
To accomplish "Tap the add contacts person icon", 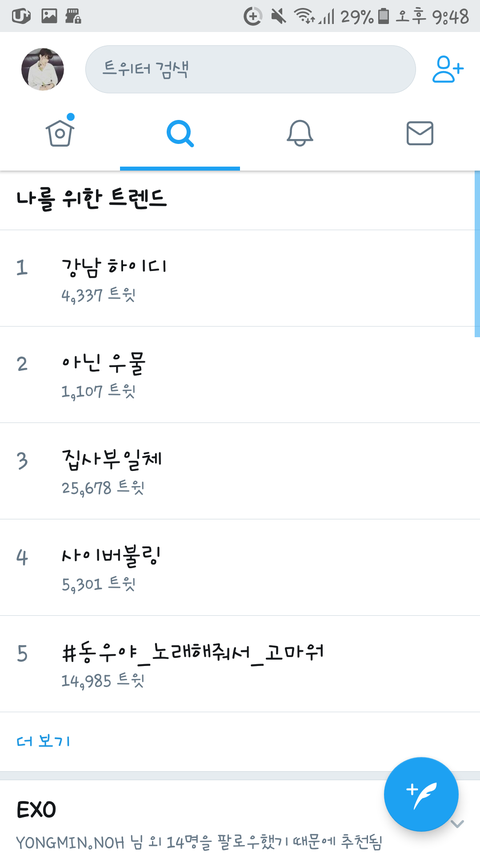I will (448, 69).
